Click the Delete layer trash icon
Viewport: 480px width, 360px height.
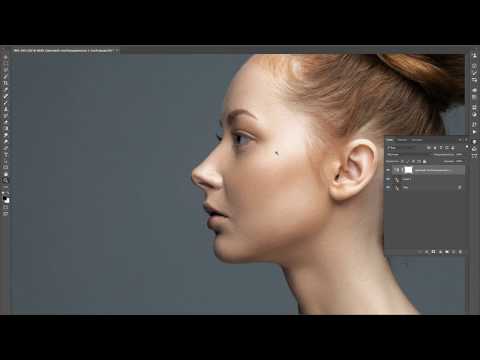460,252
